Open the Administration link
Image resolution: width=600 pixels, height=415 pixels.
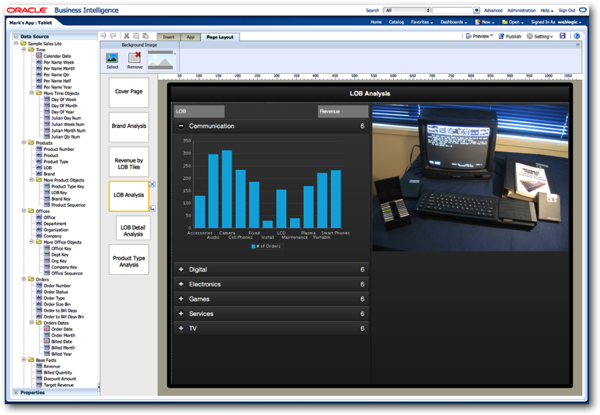pos(522,10)
